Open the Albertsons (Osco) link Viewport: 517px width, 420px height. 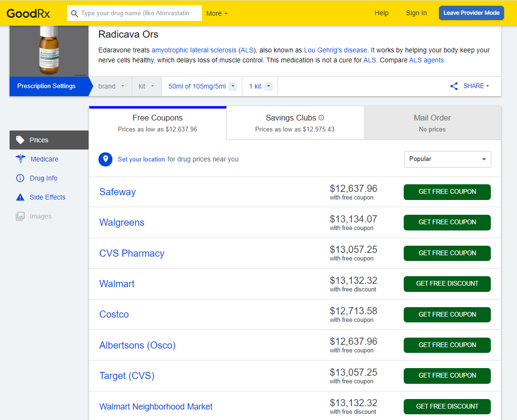point(137,345)
